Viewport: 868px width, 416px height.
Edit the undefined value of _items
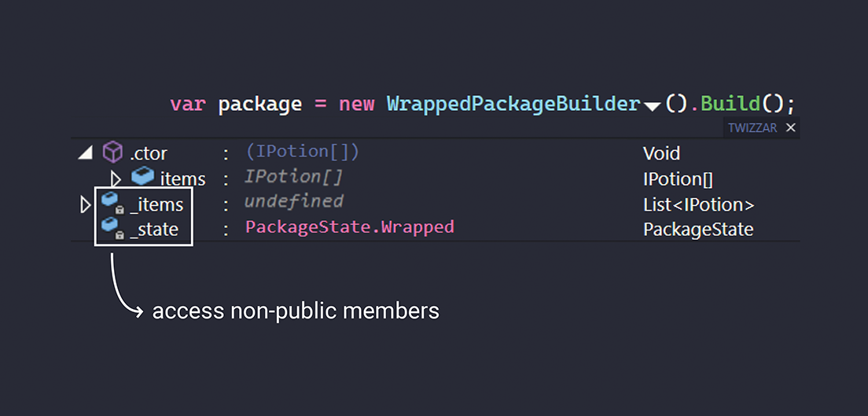click(x=293, y=202)
